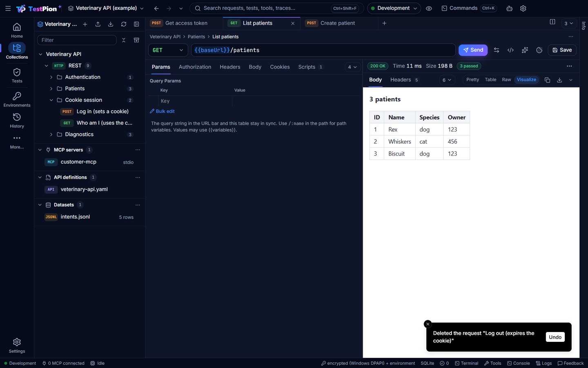The image size is (588, 368).
Task: Save the request
Action: tap(562, 50)
